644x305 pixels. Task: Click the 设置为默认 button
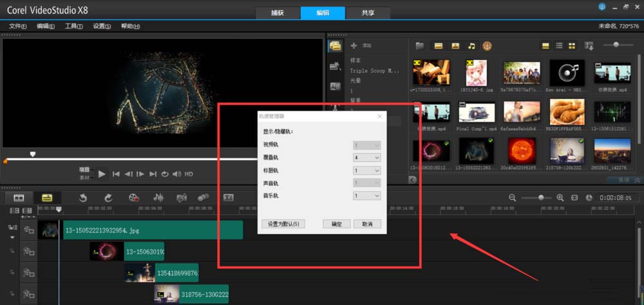283,224
